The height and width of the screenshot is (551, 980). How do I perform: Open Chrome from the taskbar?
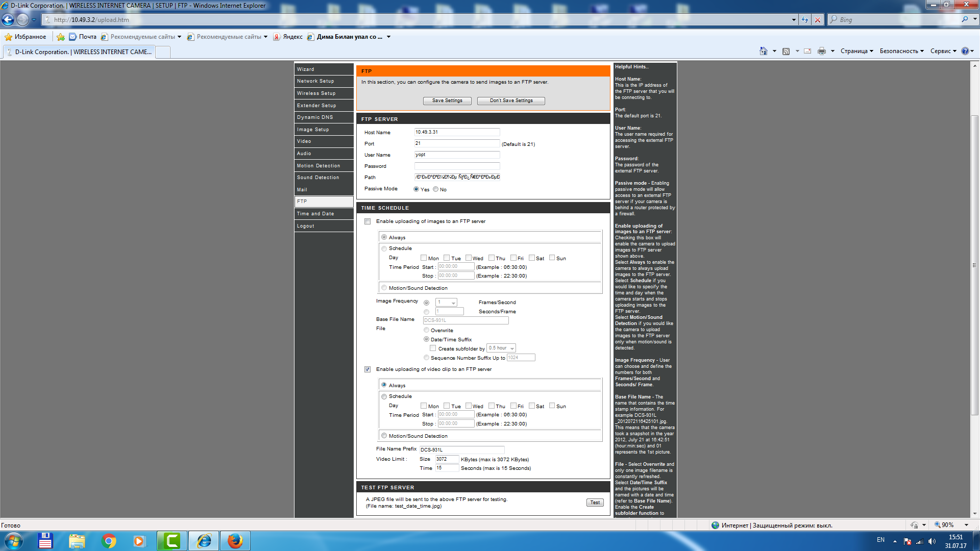109,541
